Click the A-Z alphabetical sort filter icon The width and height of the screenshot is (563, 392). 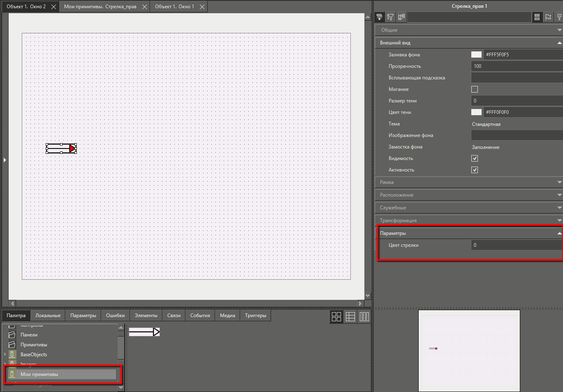(x=390, y=17)
